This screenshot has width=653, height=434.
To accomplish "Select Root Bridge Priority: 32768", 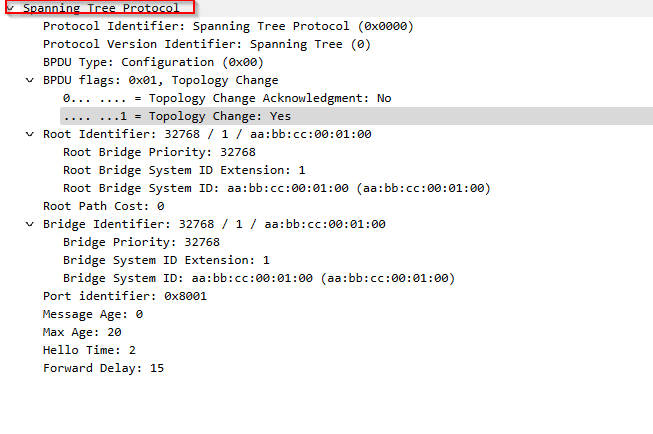I will coord(159,152).
